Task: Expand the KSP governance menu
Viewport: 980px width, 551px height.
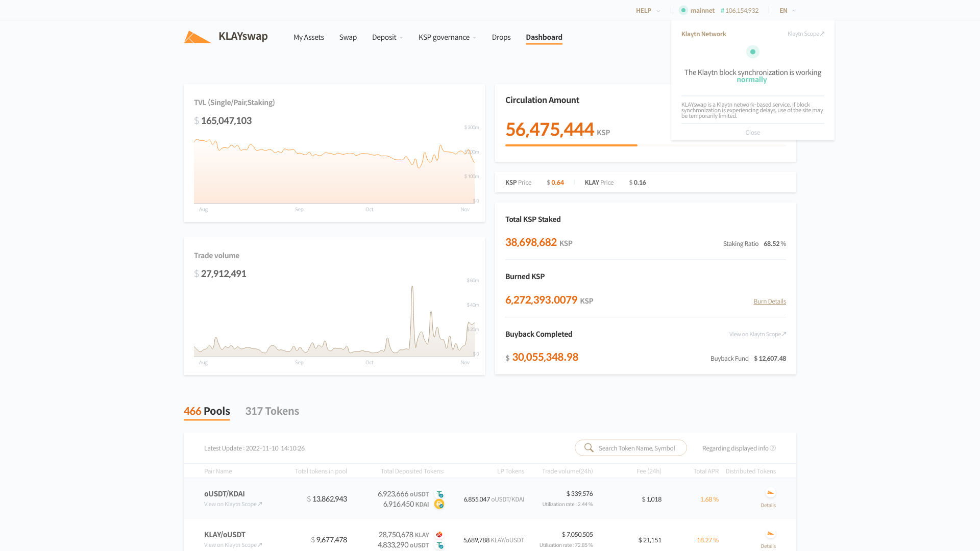Action: pos(447,37)
